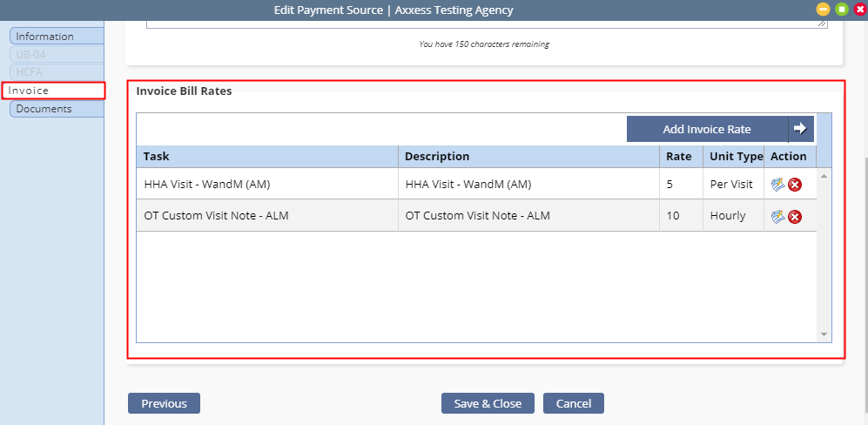
Task: Click the rate table scrollbar up arrow
Action: [x=824, y=176]
